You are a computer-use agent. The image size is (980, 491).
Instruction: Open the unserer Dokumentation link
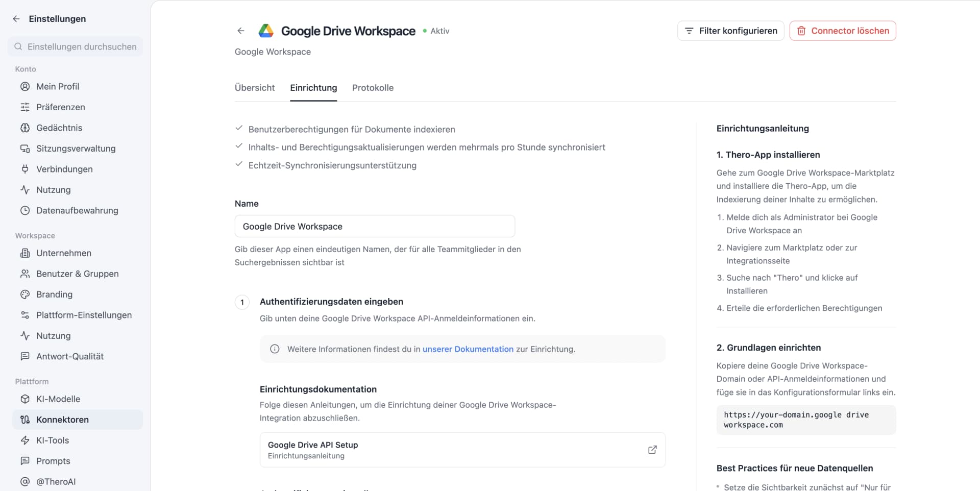coord(468,349)
